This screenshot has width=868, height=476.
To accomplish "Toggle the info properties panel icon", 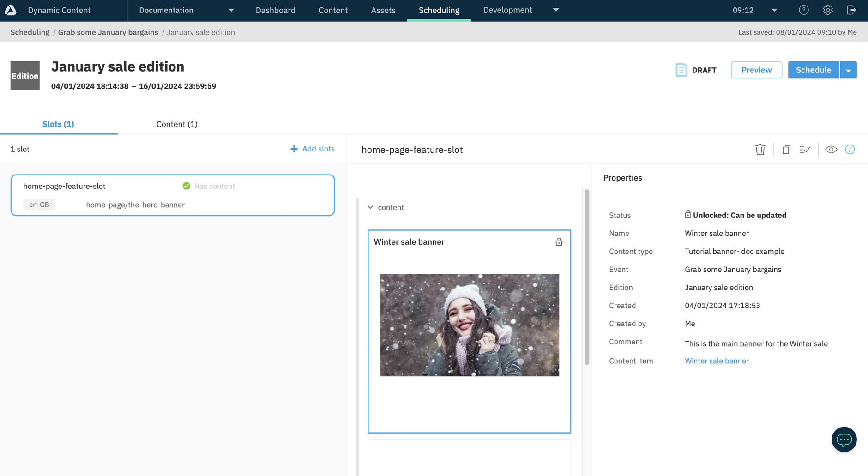I will pyautogui.click(x=850, y=150).
